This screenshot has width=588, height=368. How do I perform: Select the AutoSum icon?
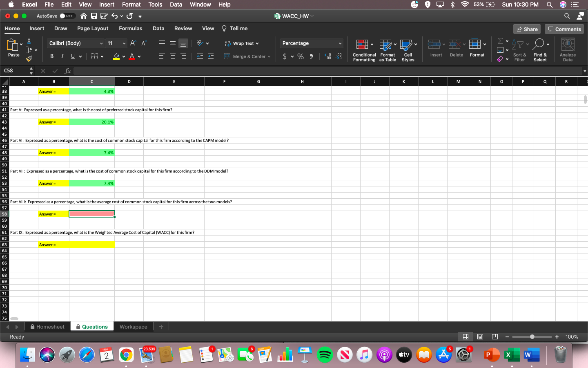pos(501,40)
